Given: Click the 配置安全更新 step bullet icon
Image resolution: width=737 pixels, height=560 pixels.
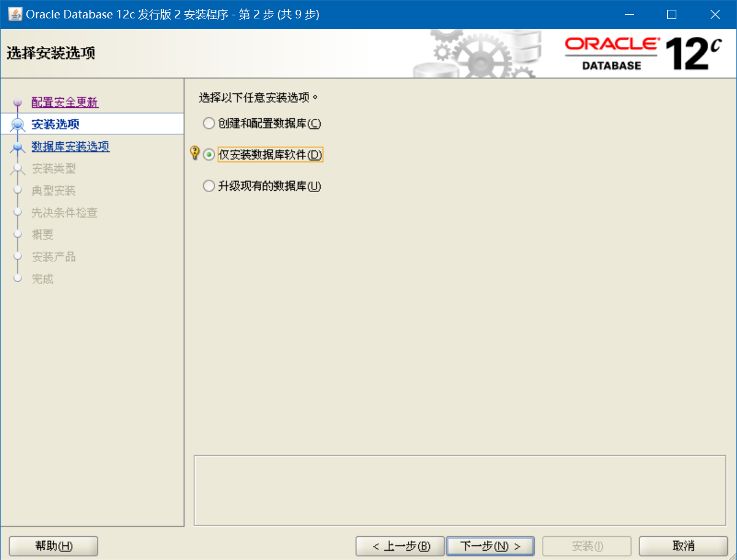Looking at the screenshot, I should pyautogui.click(x=17, y=103).
